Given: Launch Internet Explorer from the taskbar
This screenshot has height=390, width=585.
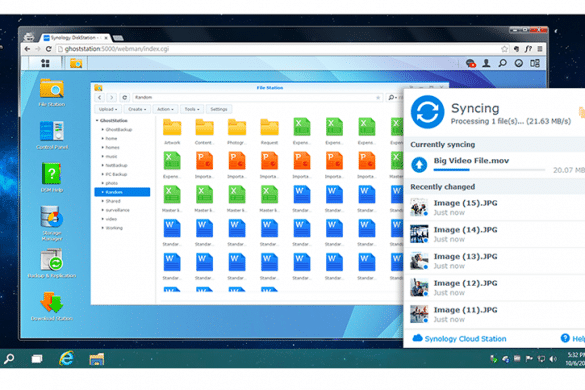Looking at the screenshot, I should click(66, 358).
